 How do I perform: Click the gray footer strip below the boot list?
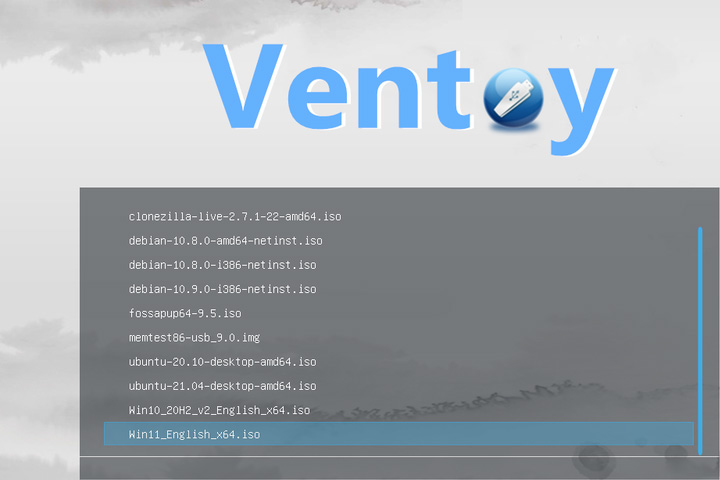[x=399, y=469]
